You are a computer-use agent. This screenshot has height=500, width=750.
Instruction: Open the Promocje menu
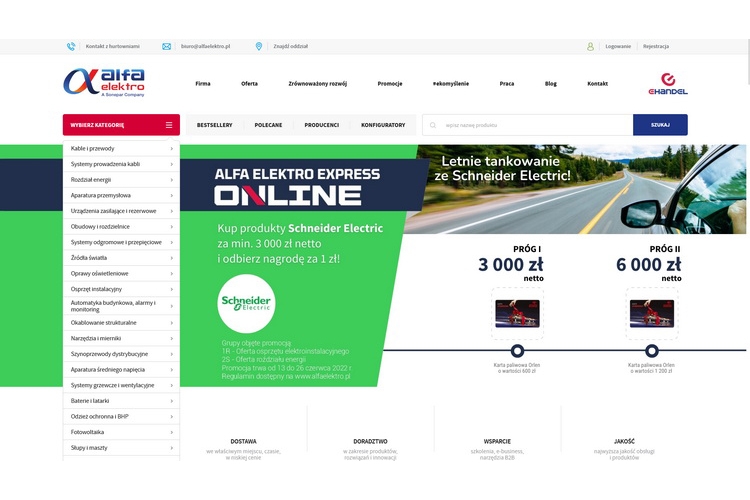click(390, 84)
